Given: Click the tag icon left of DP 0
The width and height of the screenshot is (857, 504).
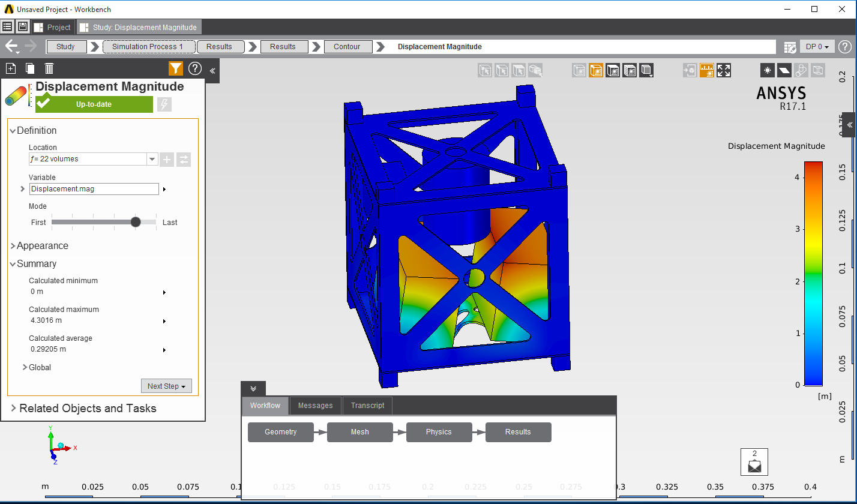Looking at the screenshot, I should click(791, 47).
